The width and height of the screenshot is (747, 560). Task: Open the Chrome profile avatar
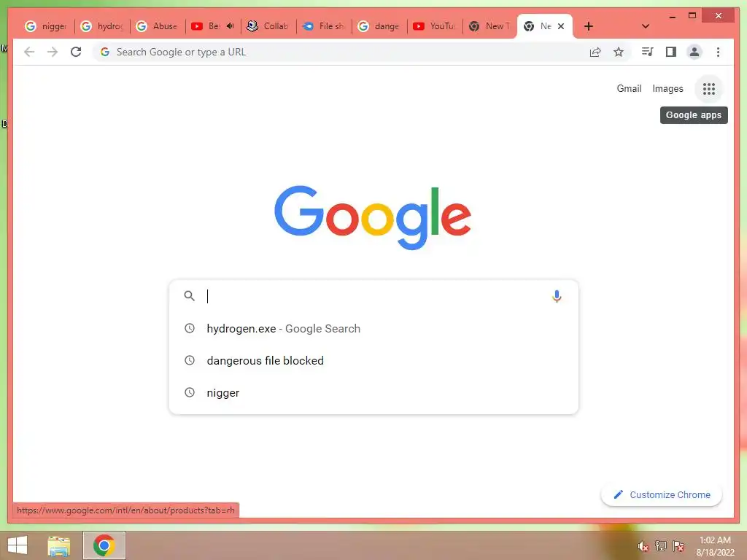694,52
